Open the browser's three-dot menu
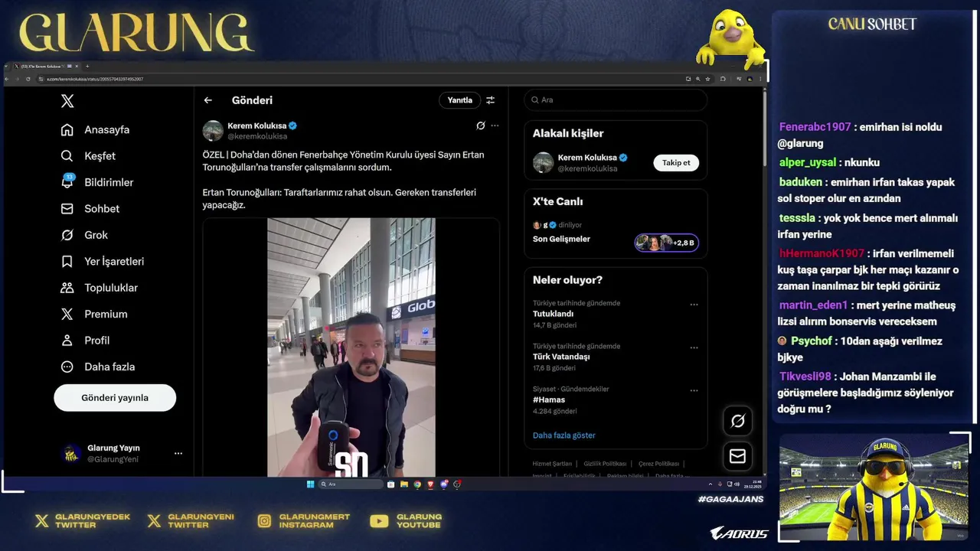Screen dimensions: 980x551 (x=760, y=79)
